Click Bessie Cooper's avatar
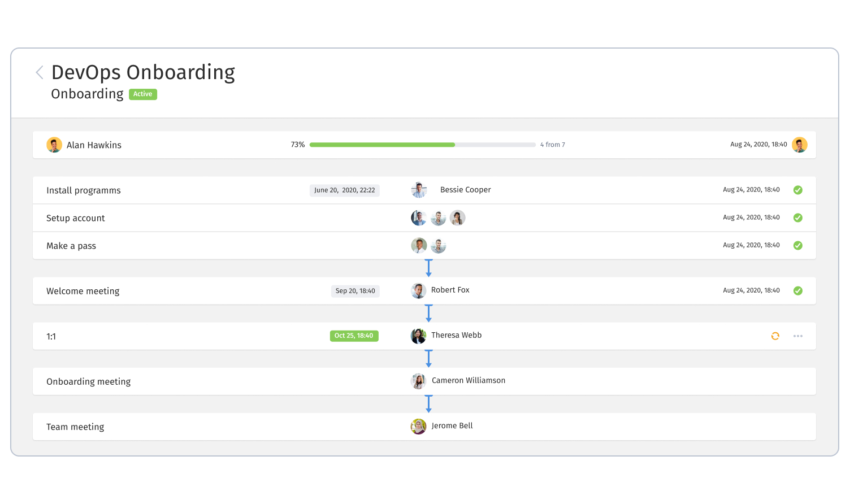The width and height of the screenshot is (850, 504). pos(419,190)
